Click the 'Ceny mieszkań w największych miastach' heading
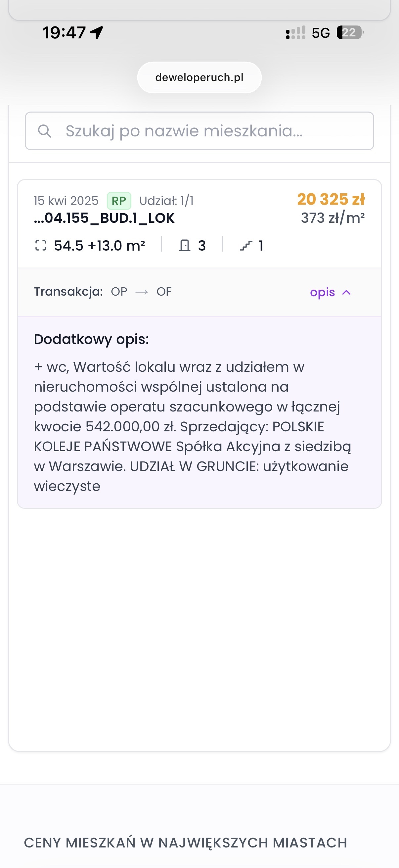The image size is (399, 868). pyautogui.click(x=186, y=843)
